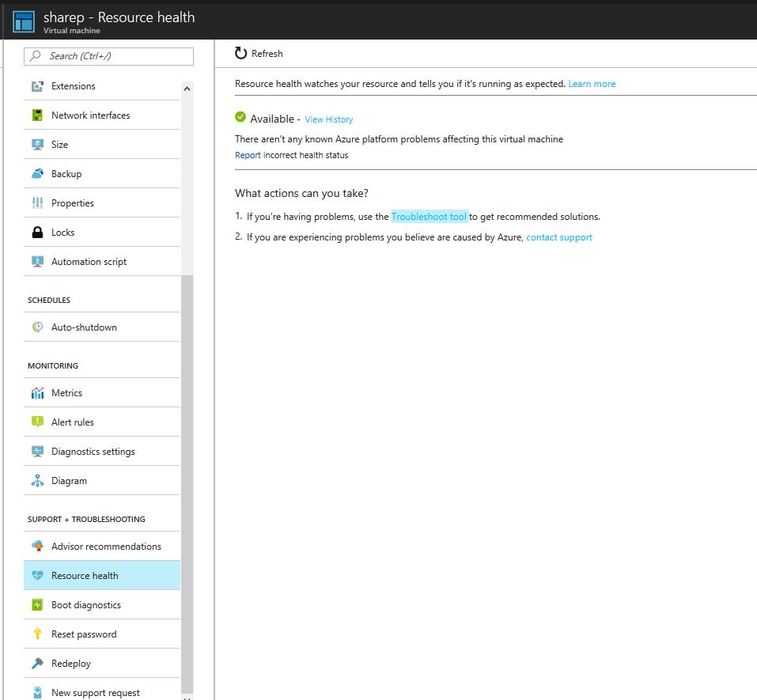Screen dimensions: 757x700
Task: Click the Boot diagnostics icon
Action: 37,605
